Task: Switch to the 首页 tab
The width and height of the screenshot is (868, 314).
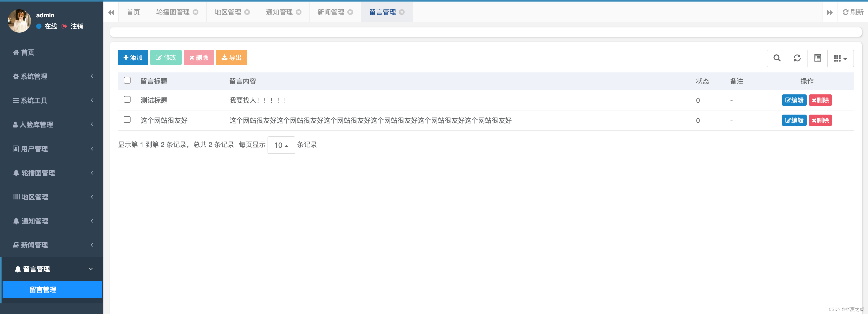Action: click(x=133, y=12)
